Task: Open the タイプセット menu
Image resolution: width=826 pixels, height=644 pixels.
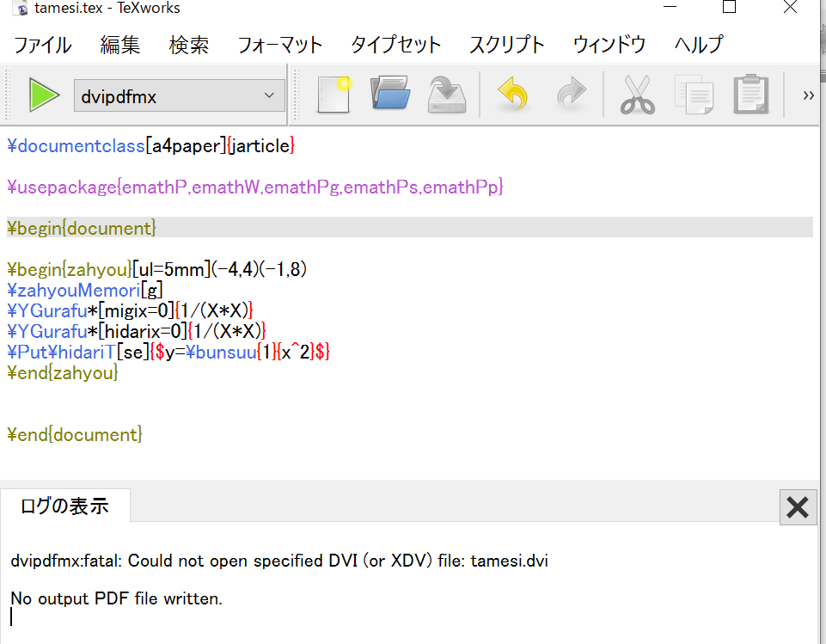Action: pyautogui.click(x=395, y=45)
